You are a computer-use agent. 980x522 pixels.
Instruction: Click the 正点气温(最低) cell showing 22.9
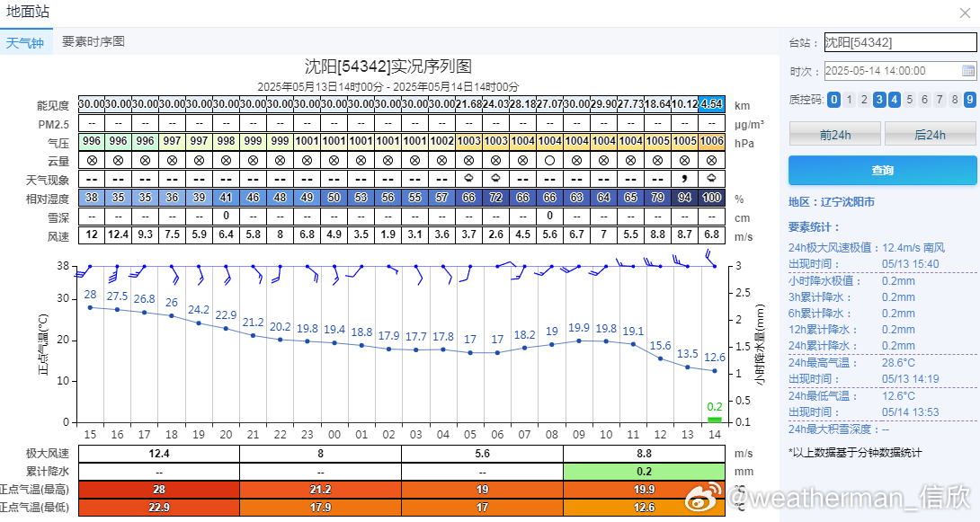[x=159, y=507]
